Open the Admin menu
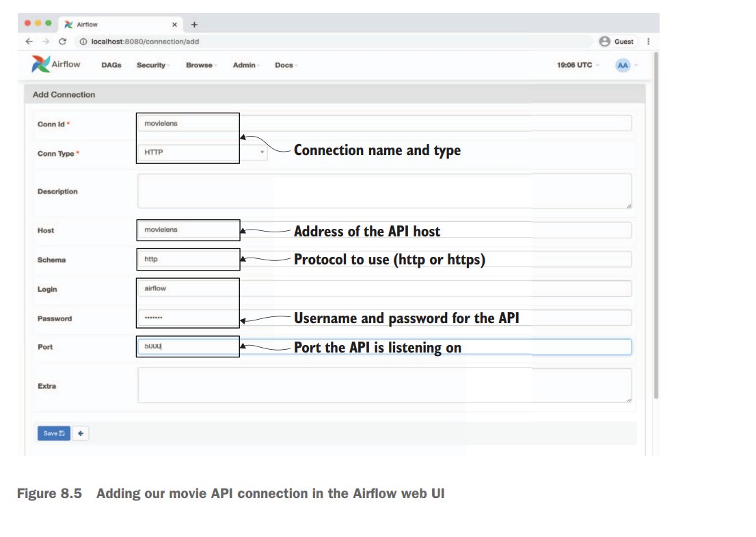The width and height of the screenshot is (756, 537). [245, 66]
